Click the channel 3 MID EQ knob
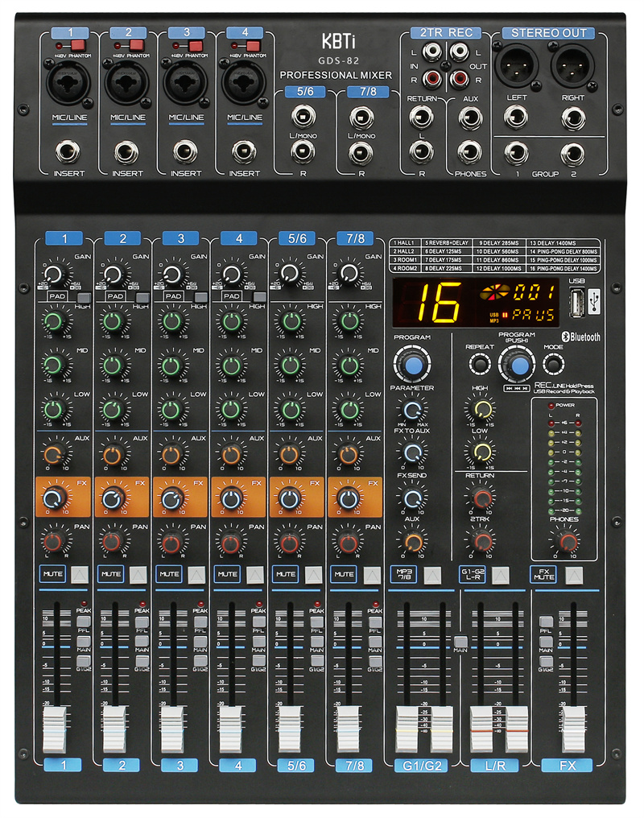The image size is (644, 818). [x=171, y=366]
